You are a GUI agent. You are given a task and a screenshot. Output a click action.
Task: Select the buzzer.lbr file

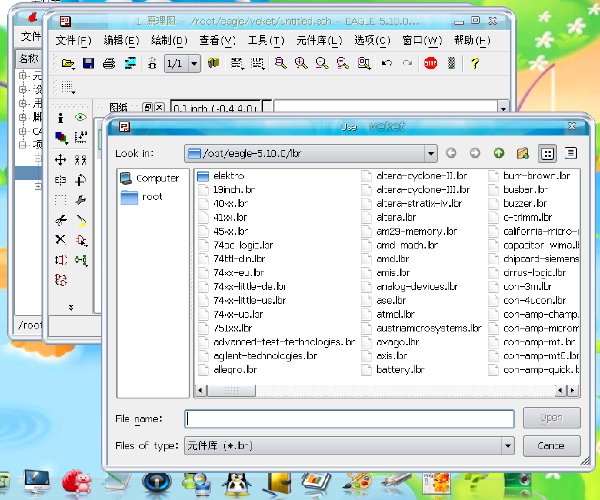pyautogui.click(x=518, y=204)
